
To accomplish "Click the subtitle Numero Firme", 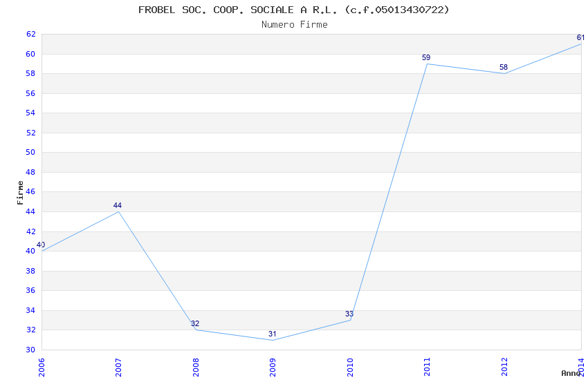I will (x=295, y=25).
